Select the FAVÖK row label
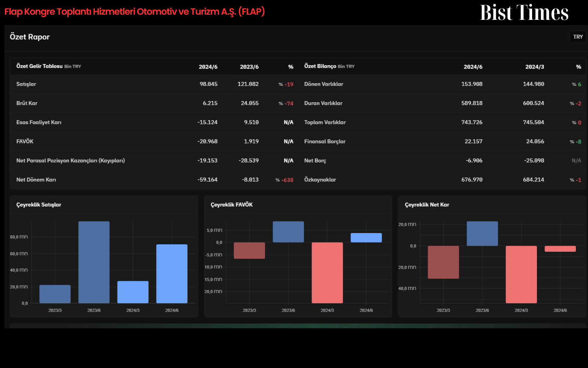 [x=25, y=142]
